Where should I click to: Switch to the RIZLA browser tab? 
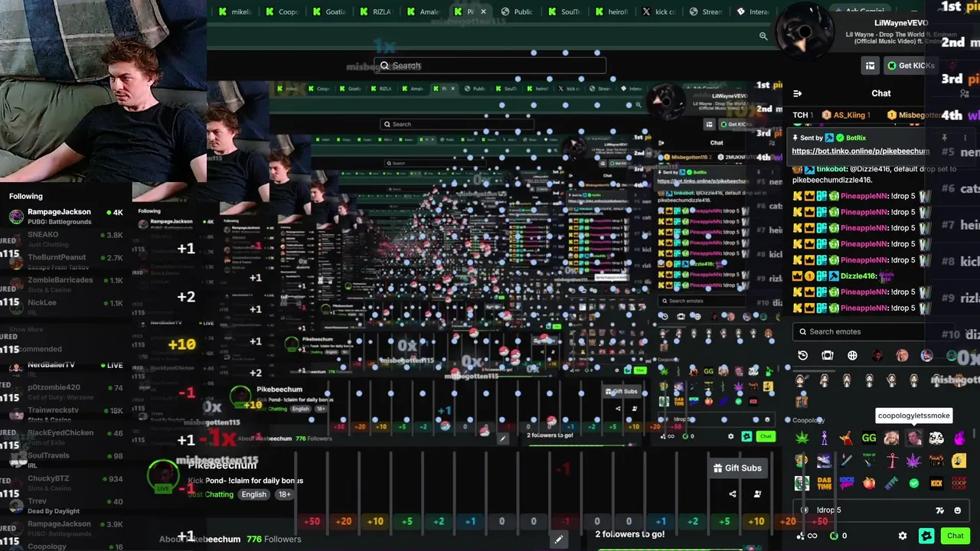[377, 11]
